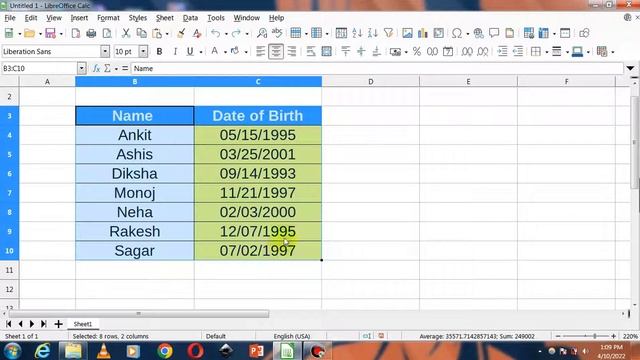Open the Underline style dropdown arrow
This screenshot has width=640, height=360.
pos(201,52)
